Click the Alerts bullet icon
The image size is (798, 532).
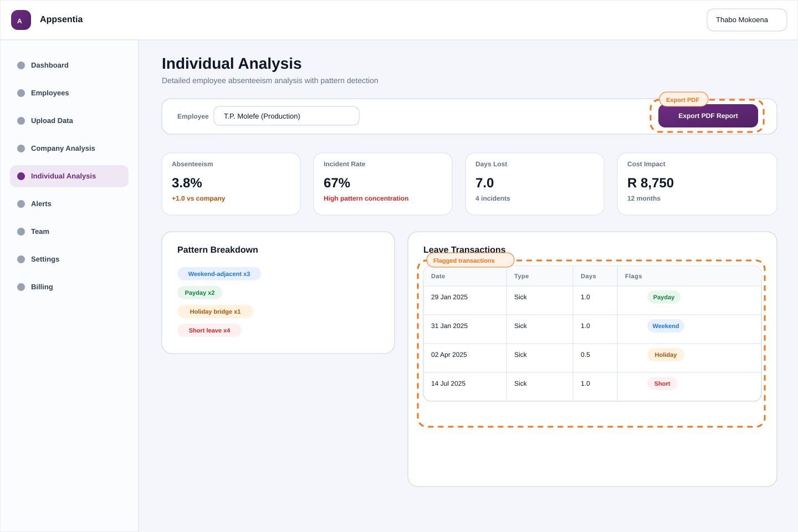(x=21, y=204)
